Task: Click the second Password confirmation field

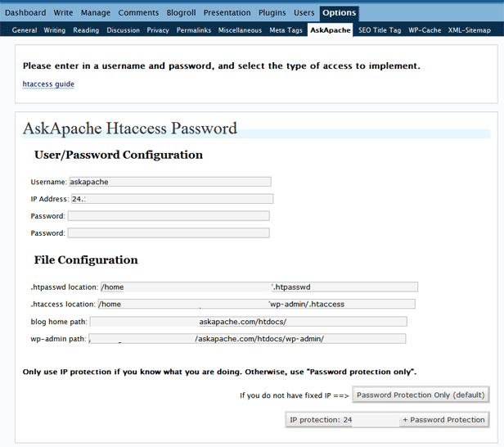Action: pos(169,233)
